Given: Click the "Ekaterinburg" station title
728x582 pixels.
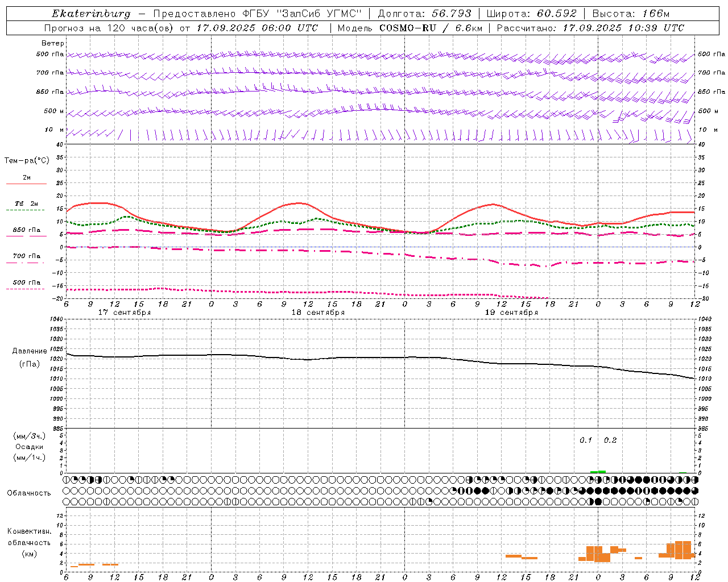Looking at the screenshot, I should tap(91, 14).
